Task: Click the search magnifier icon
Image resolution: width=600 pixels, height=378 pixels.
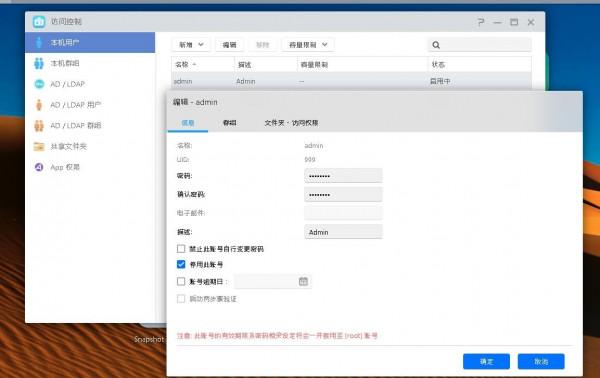Action: tap(436, 45)
